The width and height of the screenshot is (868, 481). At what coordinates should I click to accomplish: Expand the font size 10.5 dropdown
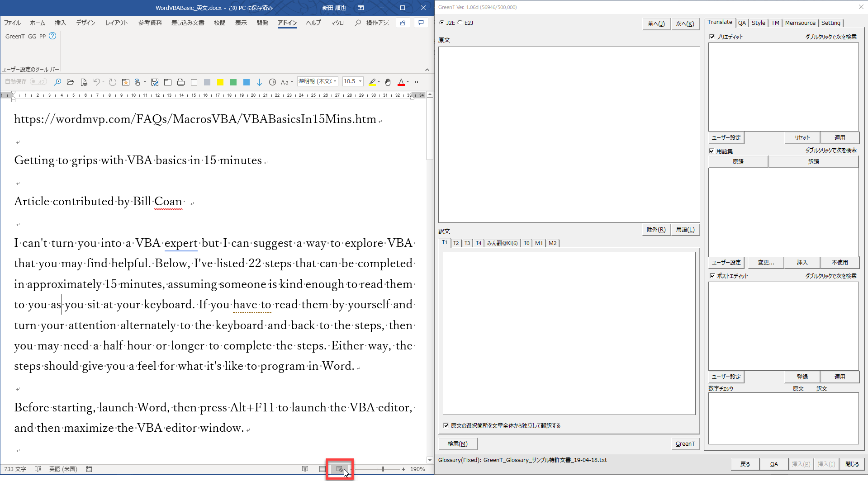click(x=360, y=82)
